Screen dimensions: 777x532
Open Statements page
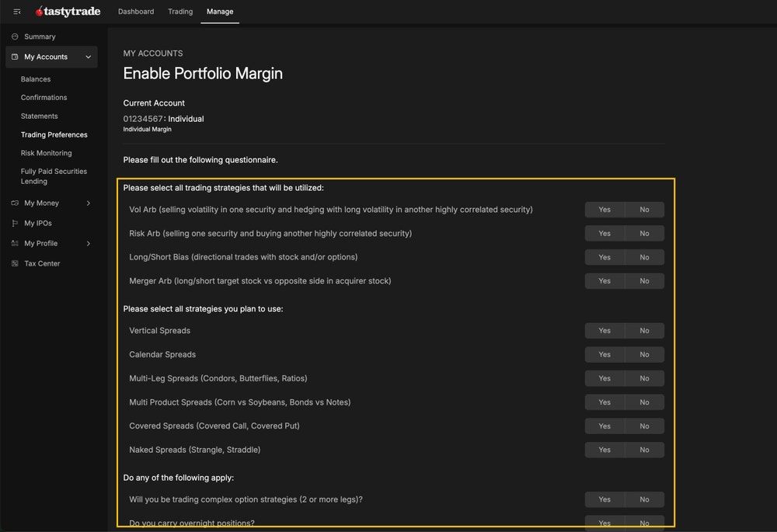pyautogui.click(x=39, y=116)
